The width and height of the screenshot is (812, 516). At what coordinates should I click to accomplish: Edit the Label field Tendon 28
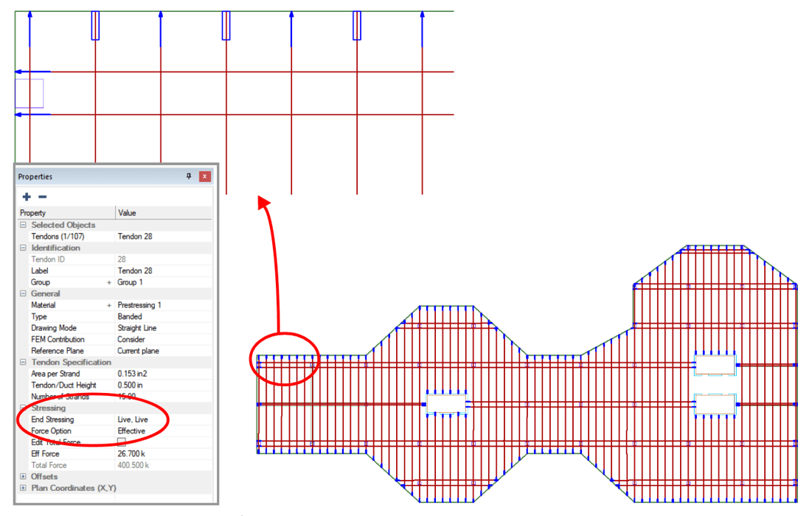(x=135, y=271)
